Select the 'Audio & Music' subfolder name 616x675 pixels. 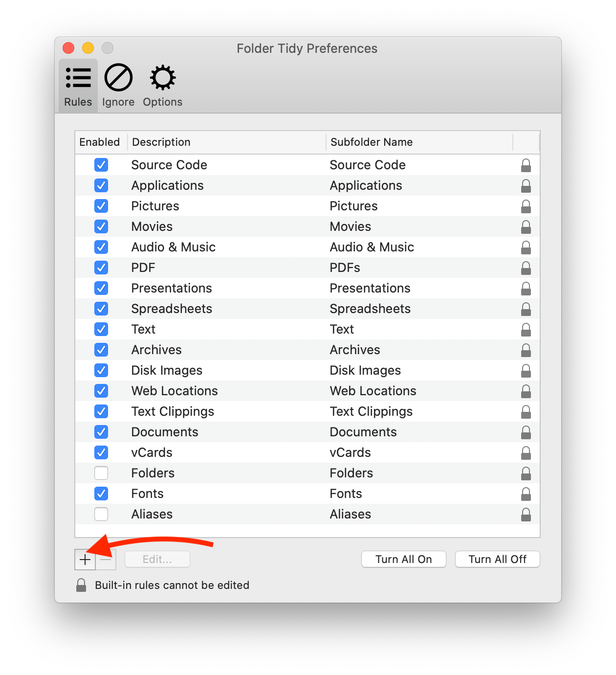pos(372,247)
